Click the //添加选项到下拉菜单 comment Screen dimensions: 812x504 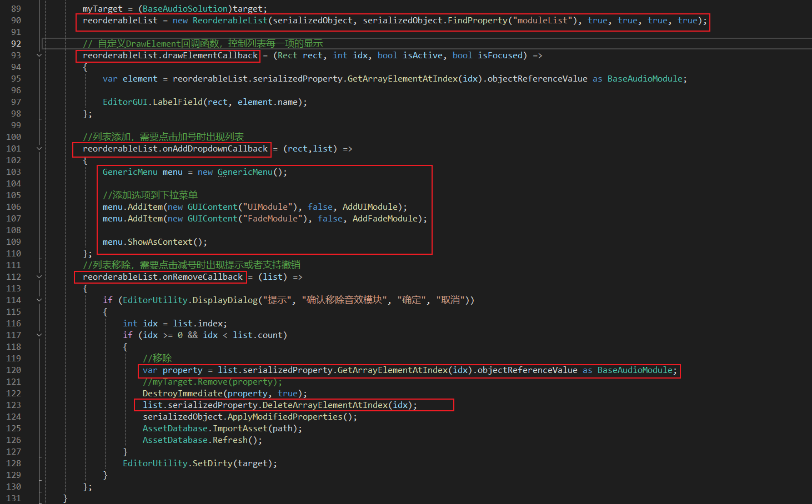(x=150, y=195)
